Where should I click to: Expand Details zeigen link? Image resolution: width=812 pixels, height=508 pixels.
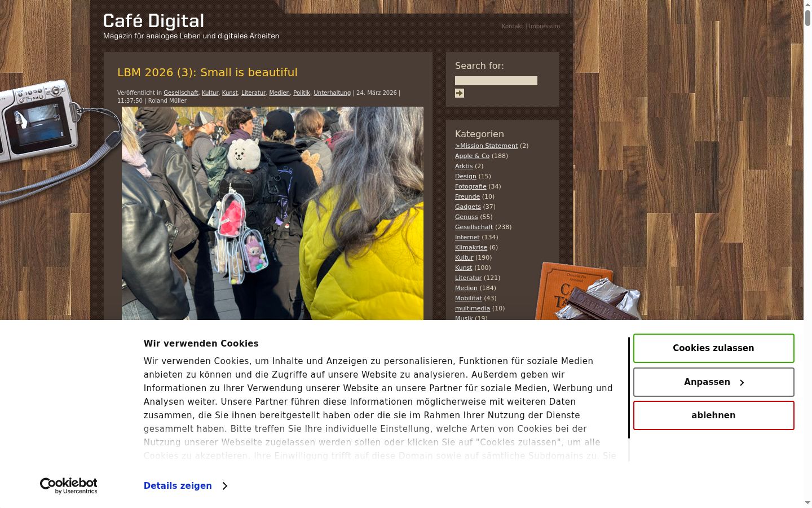click(x=178, y=486)
